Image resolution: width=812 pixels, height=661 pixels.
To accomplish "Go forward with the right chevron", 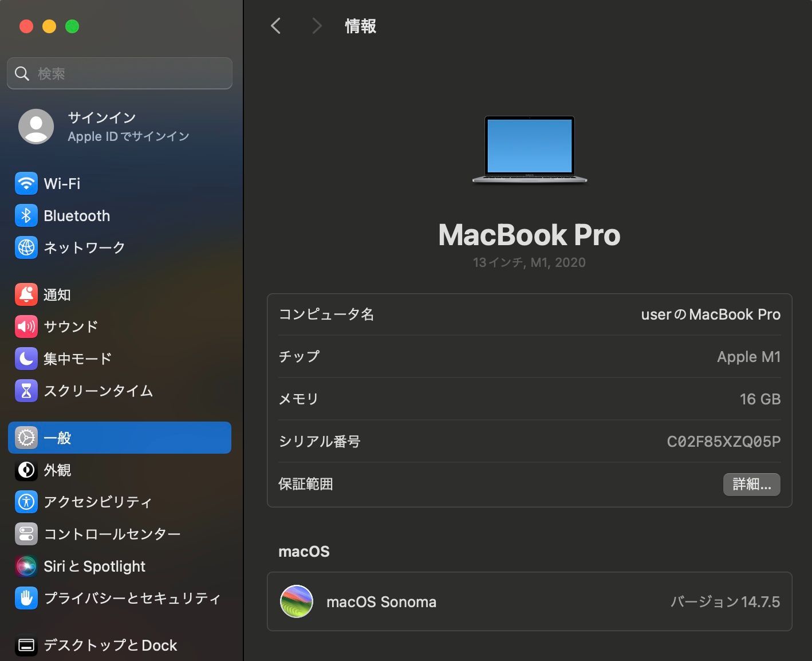I will (x=317, y=26).
